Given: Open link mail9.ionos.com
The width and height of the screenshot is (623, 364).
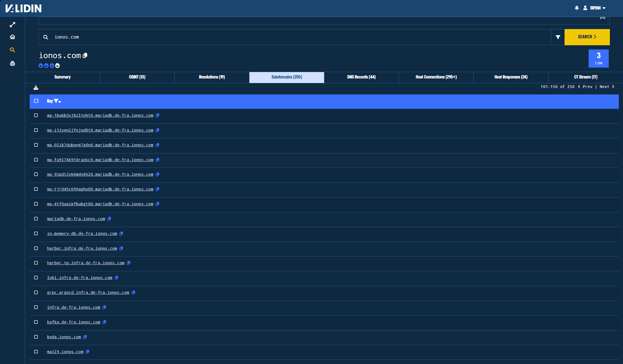Looking at the screenshot, I should point(65,352).
